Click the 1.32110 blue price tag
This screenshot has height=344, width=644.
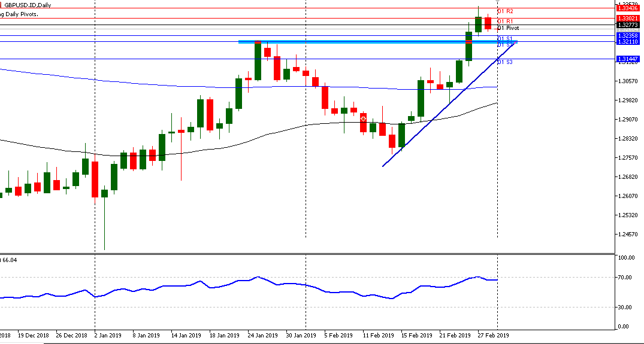[x=628, y=42]
